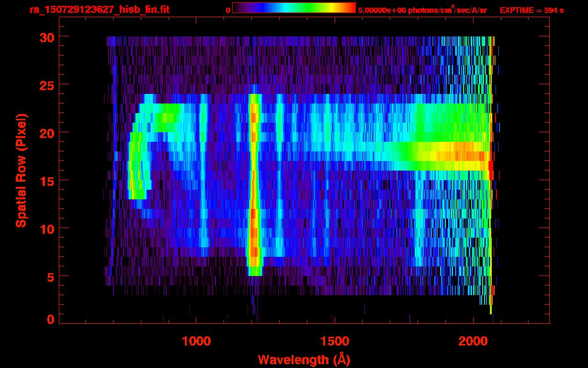
Task: Click the 10 tick label on spatial axis
Action: click(x=45, y=229)
